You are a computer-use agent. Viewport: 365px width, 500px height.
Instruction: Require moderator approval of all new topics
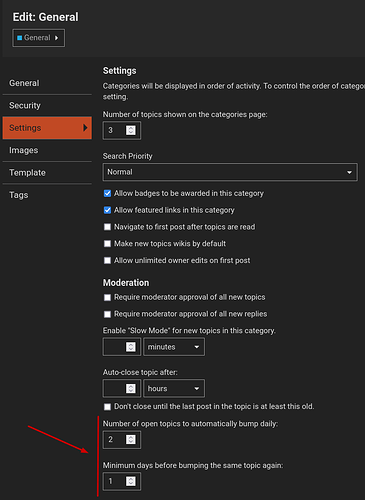point(107,297)
